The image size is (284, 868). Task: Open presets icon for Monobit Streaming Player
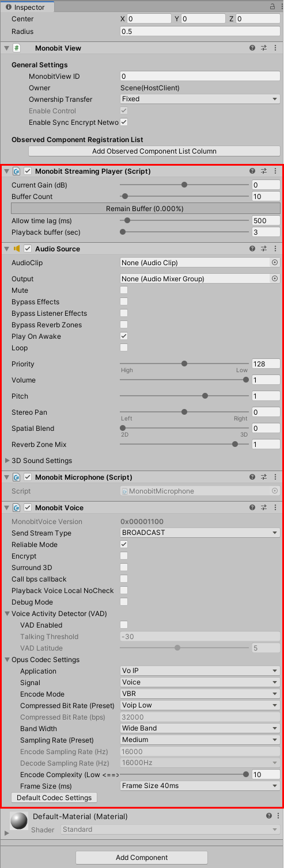click(x=264, y=171)
